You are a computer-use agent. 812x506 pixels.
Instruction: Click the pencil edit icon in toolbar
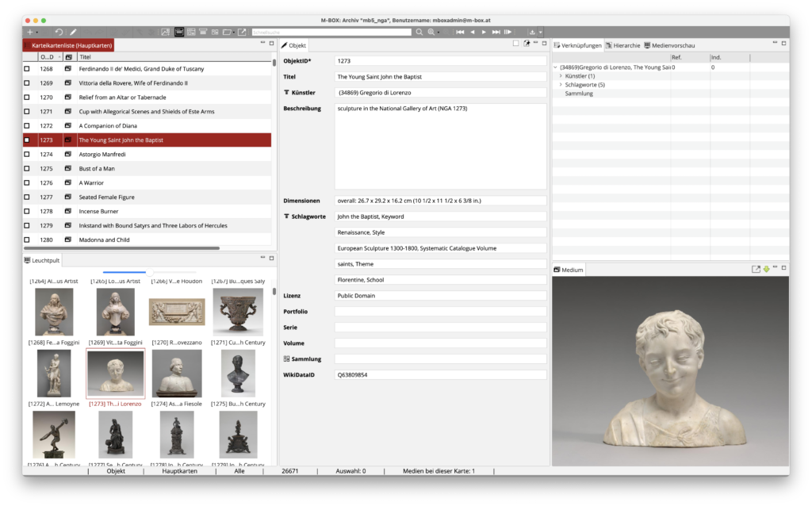tap(73, 32)
